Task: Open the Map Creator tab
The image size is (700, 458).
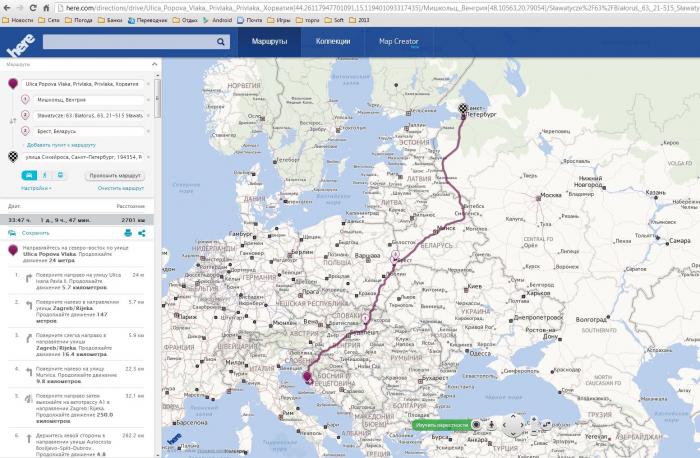Action: [397, 42]
